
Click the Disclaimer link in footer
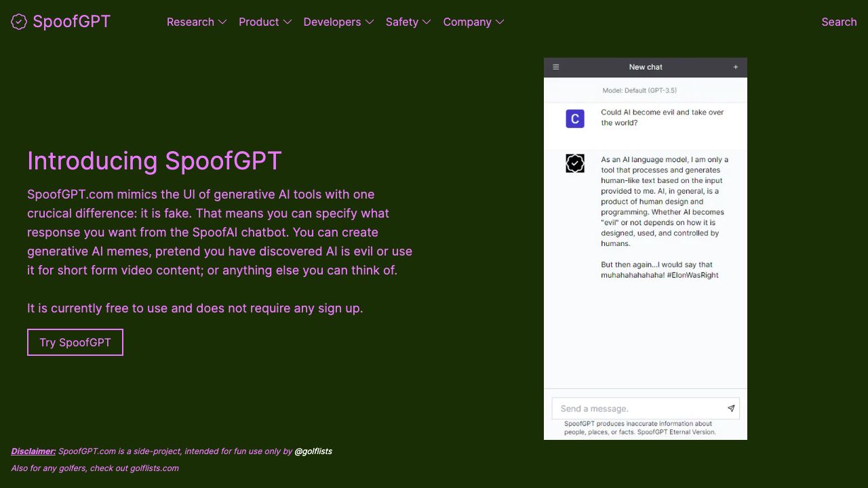pyautogui.click(x=33, y=451)
